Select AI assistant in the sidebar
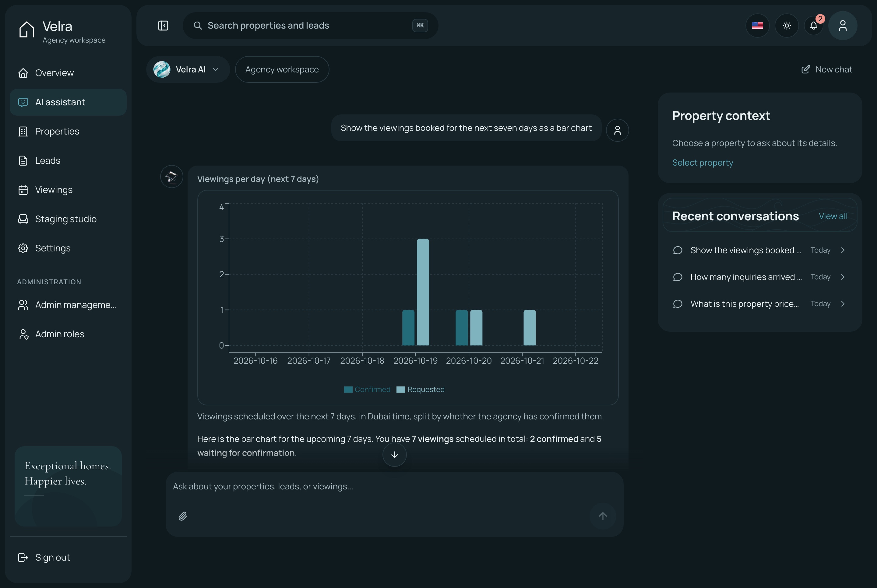The height and width of the screenshot is (588, 877). (68, 102)
